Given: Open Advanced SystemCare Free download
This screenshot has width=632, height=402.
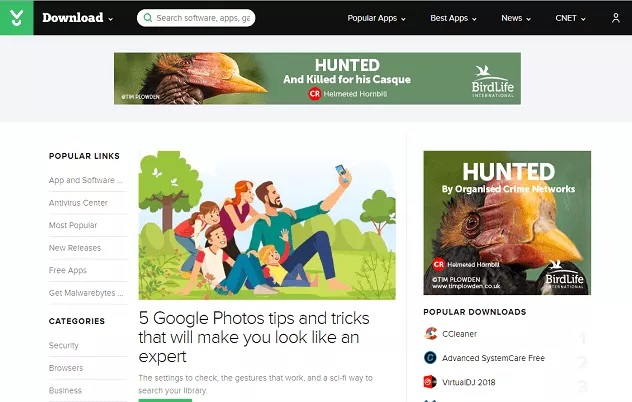Looking at the screenshot, I should (493, 358).
